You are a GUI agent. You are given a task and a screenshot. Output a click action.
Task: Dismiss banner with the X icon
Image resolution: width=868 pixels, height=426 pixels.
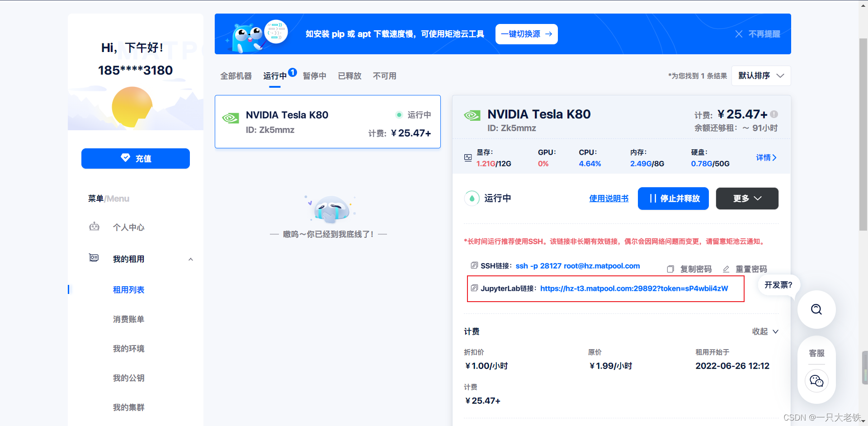click(739, 34)
